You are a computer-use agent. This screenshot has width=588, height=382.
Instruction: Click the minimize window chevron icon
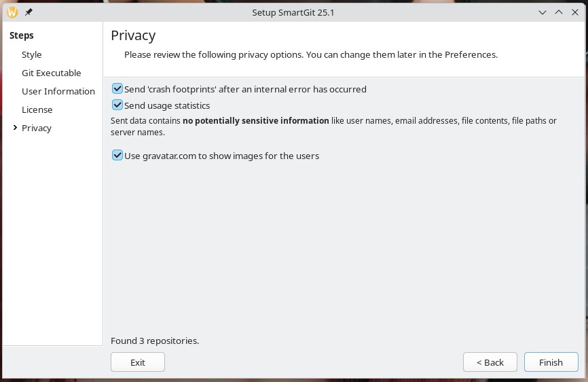pyautogui.click(x=543, y=12)
